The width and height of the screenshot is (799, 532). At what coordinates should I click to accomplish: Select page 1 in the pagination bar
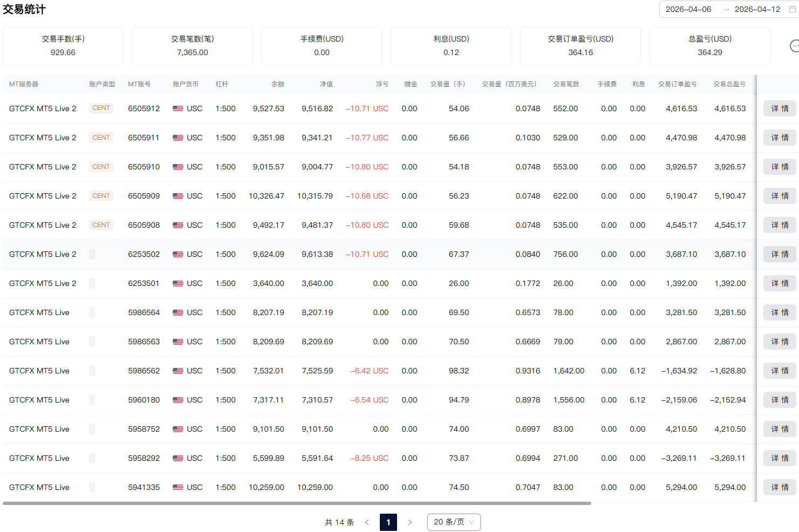[388, 522]
